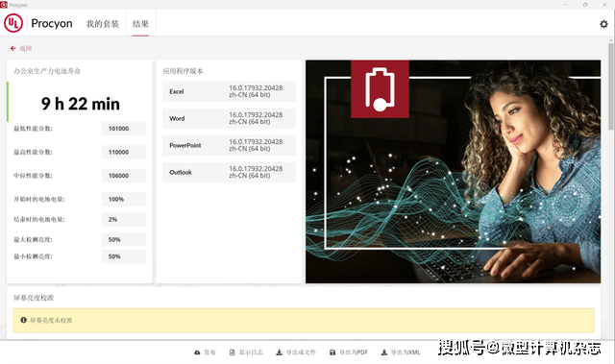
Task: Click the 开始时的电池电量 label
Action: pos(39,199)
